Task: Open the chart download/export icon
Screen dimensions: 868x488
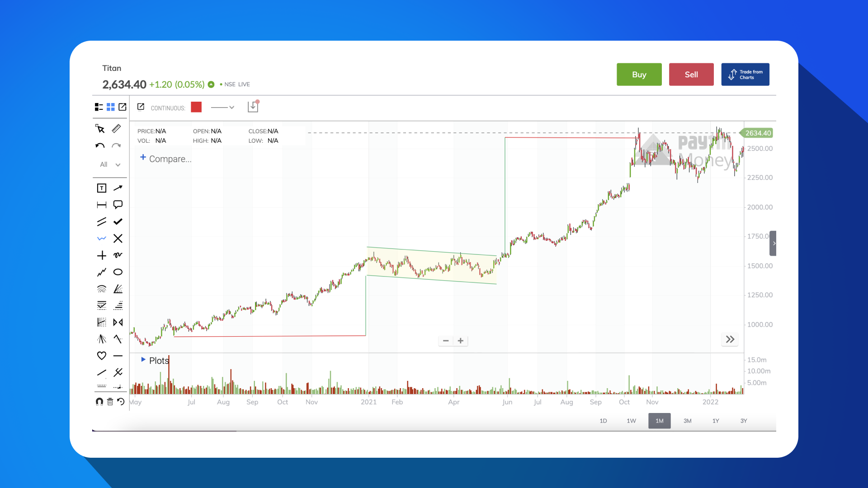Action: (253, 106)
